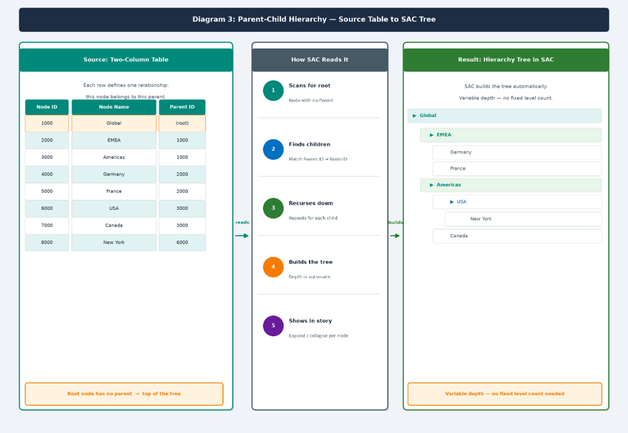This screenshot has width=628, height=433.
Task: Select the Global cell in the source table
Action: tap(114, 123)
